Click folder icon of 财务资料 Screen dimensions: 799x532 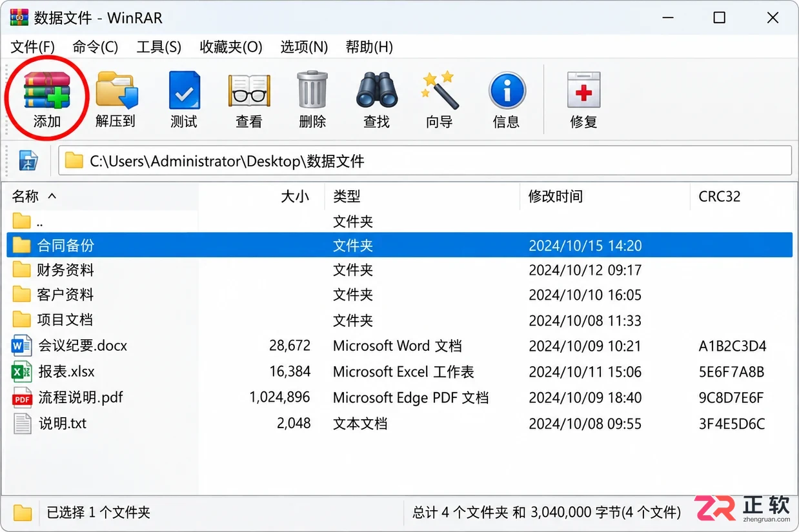point(22,270)
